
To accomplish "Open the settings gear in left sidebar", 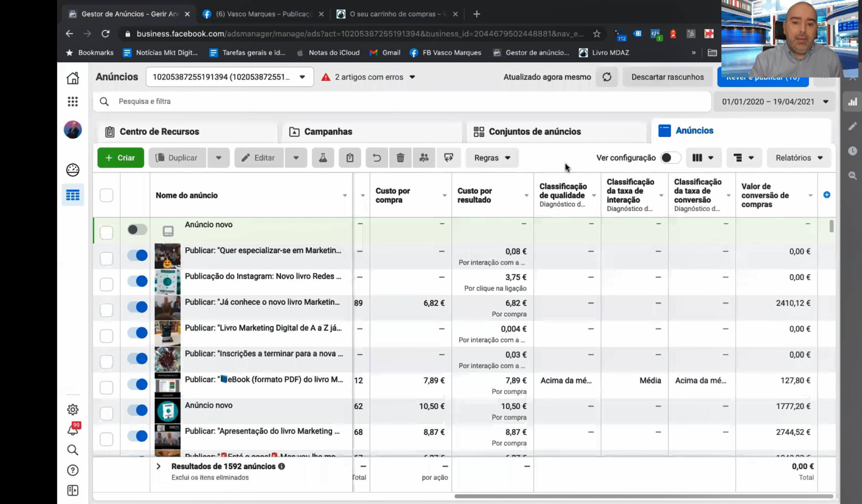I will (x=73, y=410).
